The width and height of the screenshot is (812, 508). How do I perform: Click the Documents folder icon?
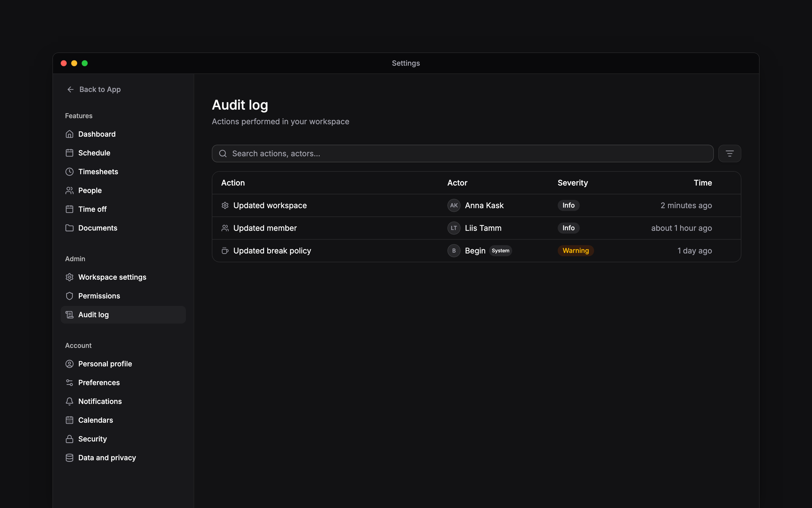click(70, 228)
